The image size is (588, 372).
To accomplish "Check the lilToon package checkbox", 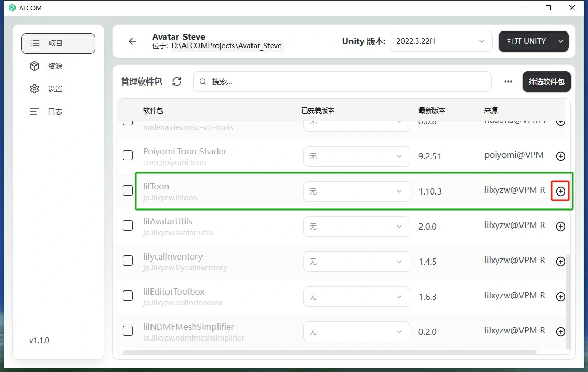I will [x=128, y=191].
